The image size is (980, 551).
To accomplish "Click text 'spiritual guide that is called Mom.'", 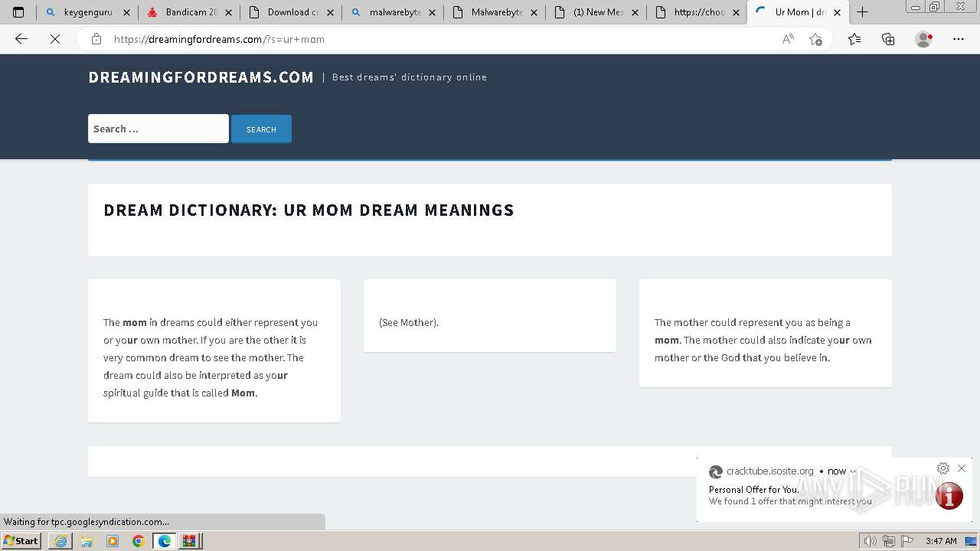I will [180, 393].
